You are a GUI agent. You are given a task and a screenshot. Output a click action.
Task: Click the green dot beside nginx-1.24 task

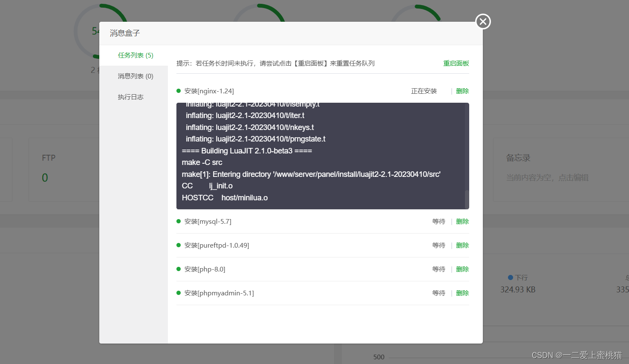coord(179,91)
